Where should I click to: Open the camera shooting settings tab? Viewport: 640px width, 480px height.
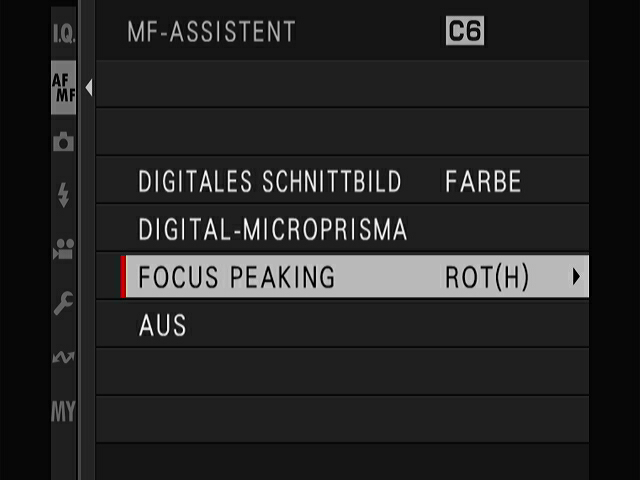pos(63,142)
